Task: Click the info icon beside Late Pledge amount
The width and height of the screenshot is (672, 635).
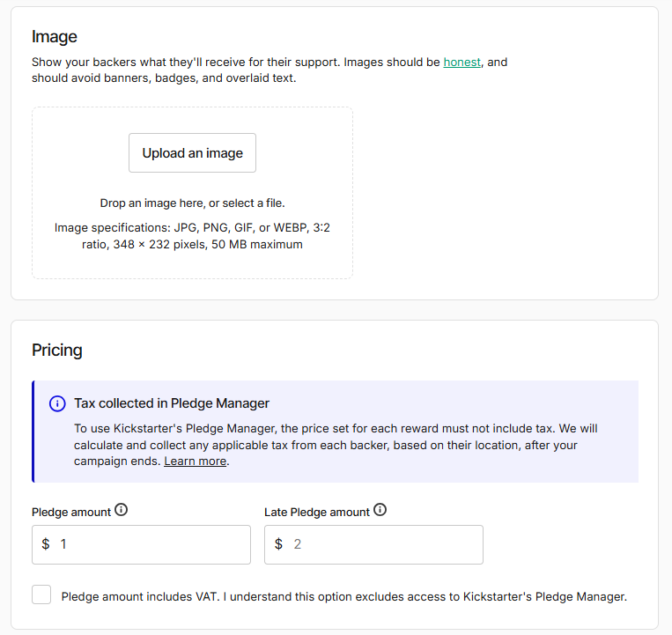Action: 380,510
